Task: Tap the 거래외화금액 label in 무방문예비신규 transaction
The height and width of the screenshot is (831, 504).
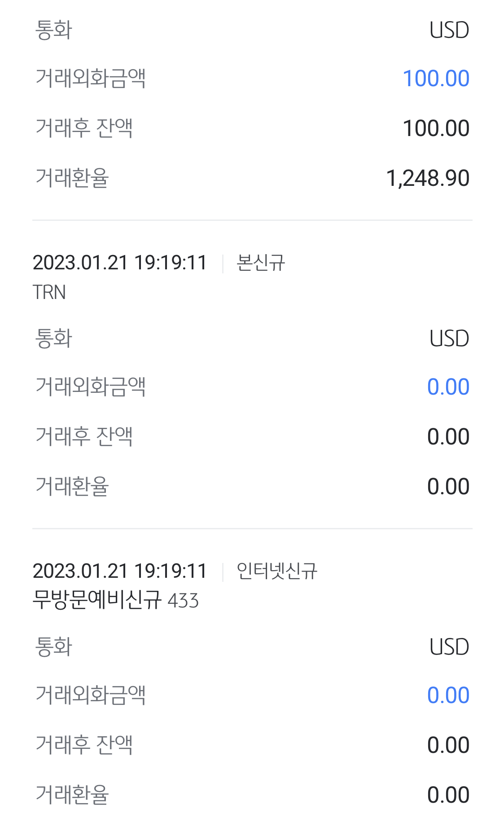Action: [90, 695]
